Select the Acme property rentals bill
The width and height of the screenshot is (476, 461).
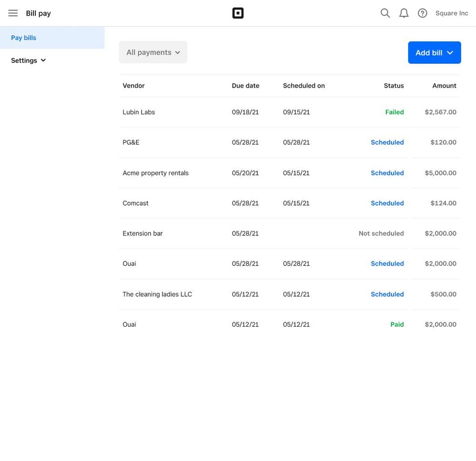[155, 173]
